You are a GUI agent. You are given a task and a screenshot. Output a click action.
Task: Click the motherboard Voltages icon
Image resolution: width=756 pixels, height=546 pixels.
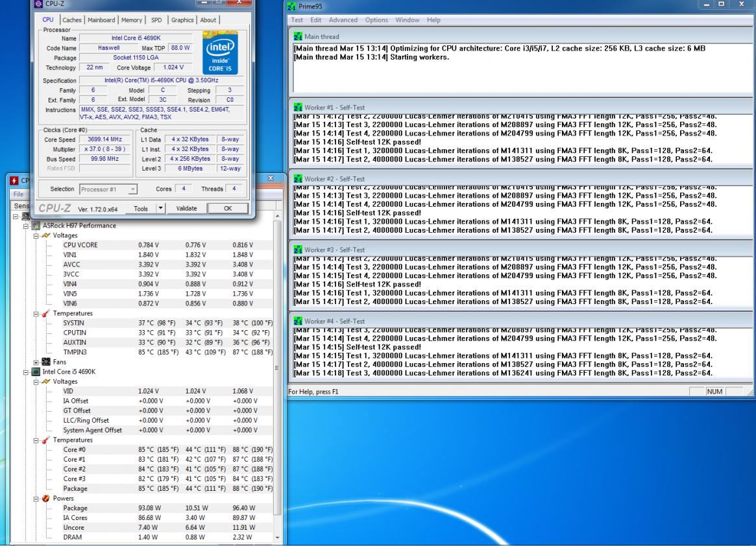[46, 235]
